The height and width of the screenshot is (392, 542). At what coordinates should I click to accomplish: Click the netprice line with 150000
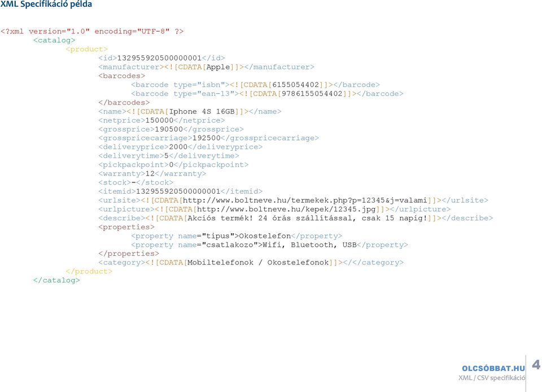pyautogui.click(x=162, y=121)
